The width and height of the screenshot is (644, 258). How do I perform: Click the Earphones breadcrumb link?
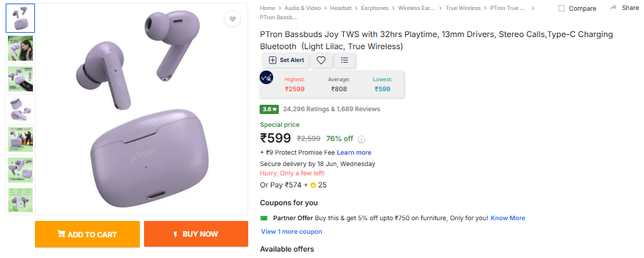(x=374, y=9)
